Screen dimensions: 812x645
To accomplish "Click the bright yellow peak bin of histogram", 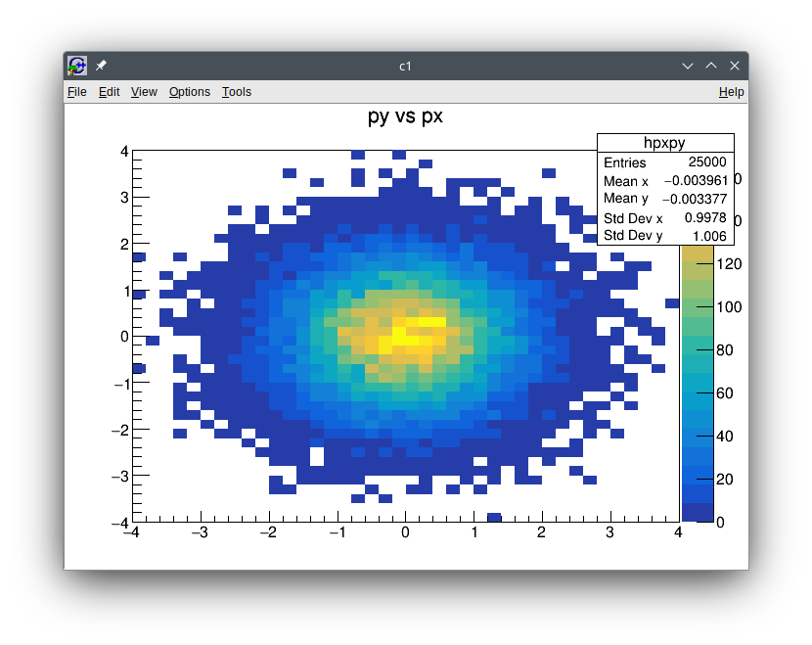I will (412, 333).
